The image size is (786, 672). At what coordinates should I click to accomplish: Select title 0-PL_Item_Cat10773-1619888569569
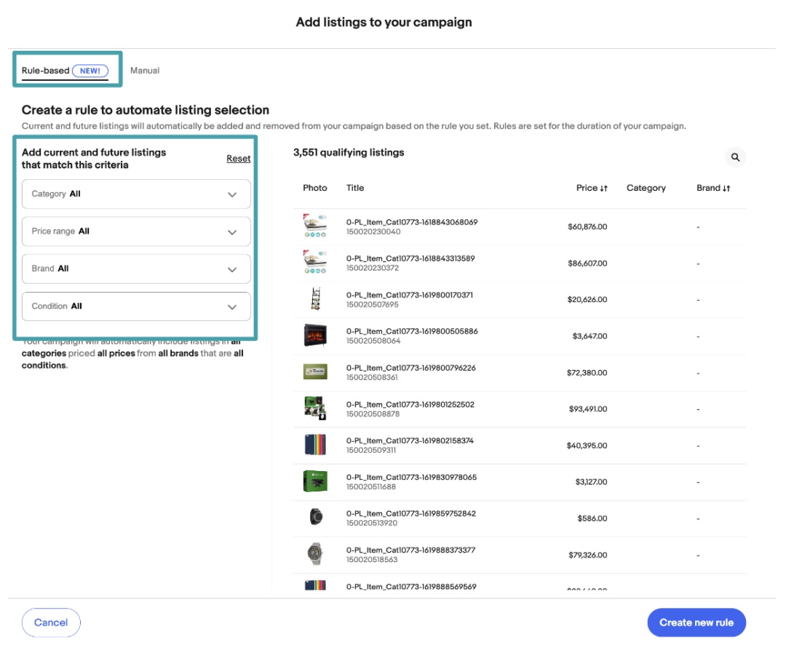411,586
